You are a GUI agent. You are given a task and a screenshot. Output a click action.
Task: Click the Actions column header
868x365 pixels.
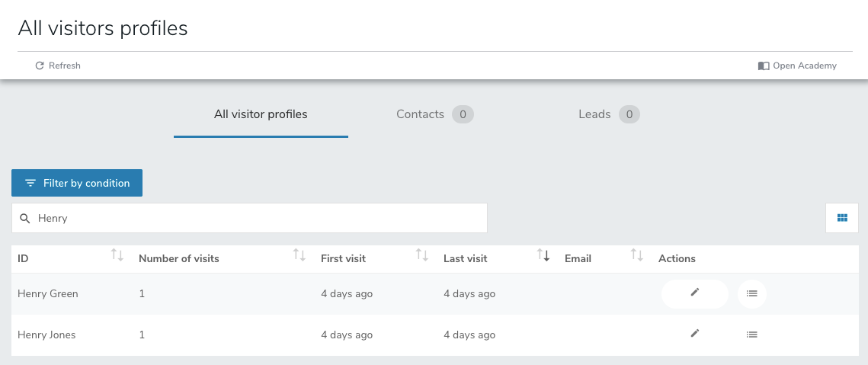click(x=677, y=258)
